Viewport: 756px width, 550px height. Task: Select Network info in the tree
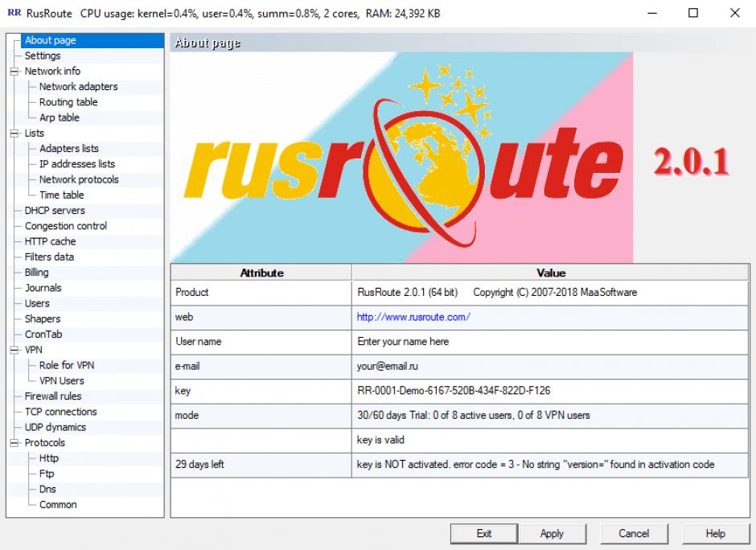(x=52, y=72)
